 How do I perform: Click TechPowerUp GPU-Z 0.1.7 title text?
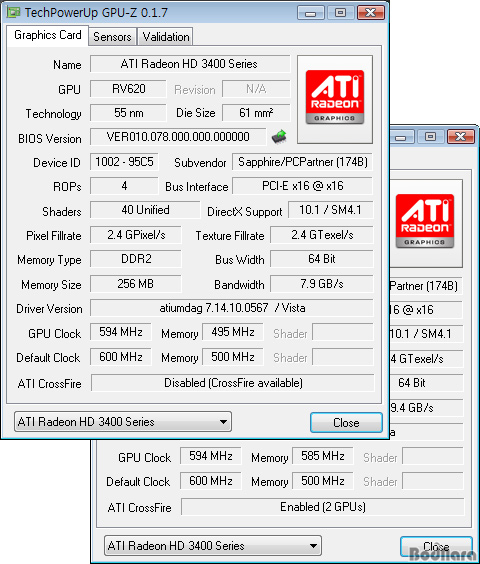pos(96,13)
